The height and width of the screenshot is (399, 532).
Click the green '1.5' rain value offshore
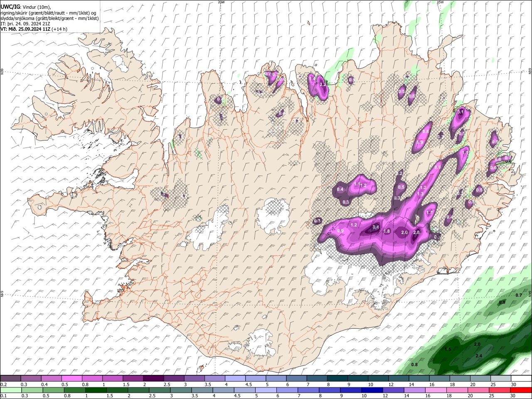tap(448, 349)
